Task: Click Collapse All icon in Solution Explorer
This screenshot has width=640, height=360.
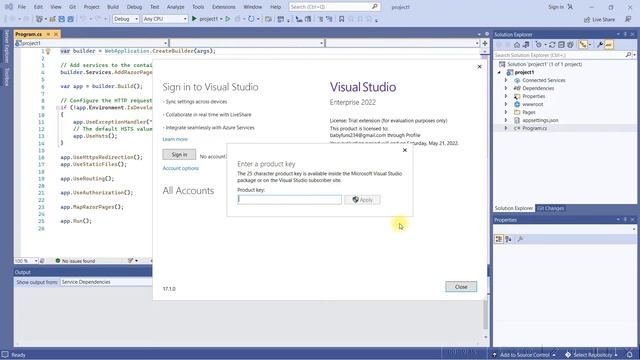Action: click(561, 45)
